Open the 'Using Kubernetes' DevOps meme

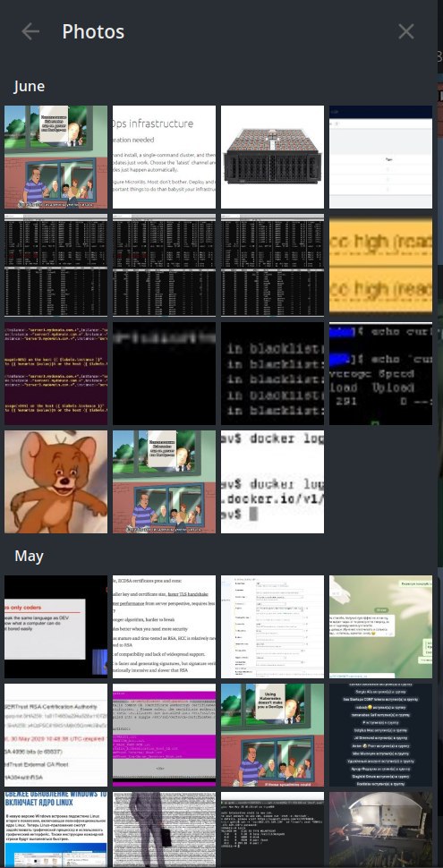(x=272, y=736)
